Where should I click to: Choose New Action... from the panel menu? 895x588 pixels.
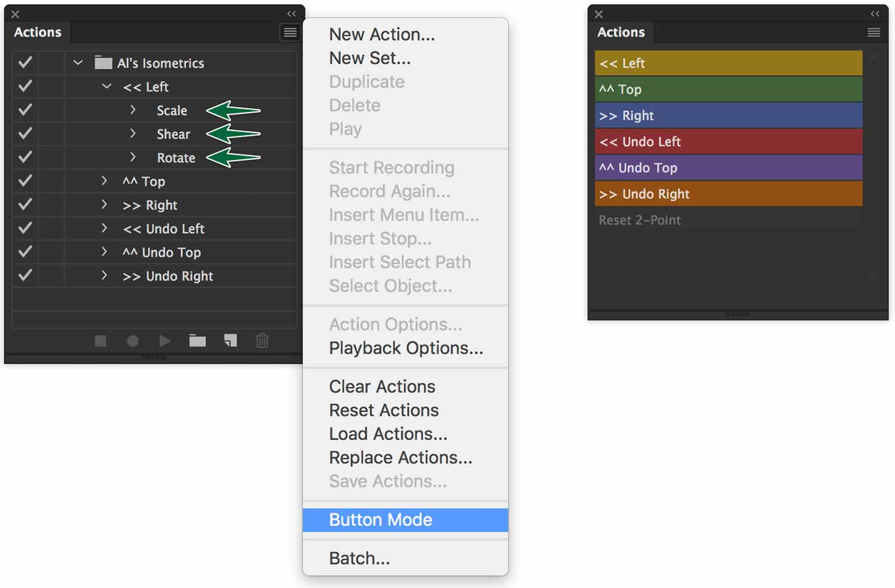click(x=406, y=35)
